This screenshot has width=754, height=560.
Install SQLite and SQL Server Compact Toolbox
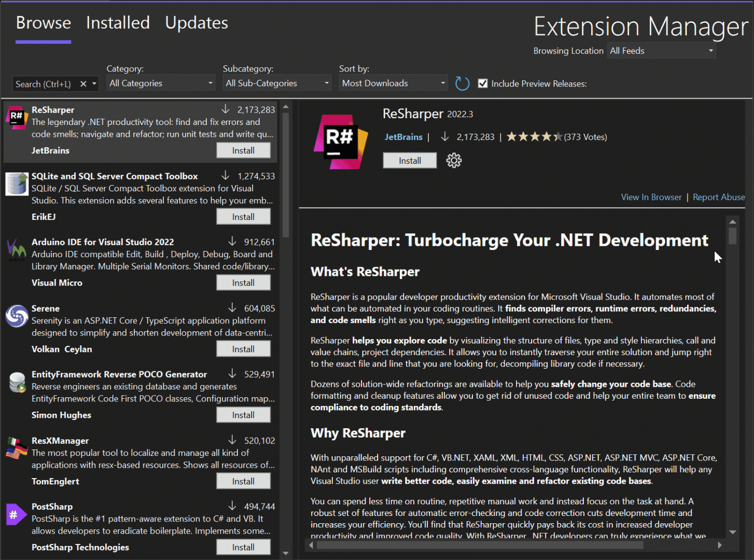pyautogui.click(x=243, y=217)
